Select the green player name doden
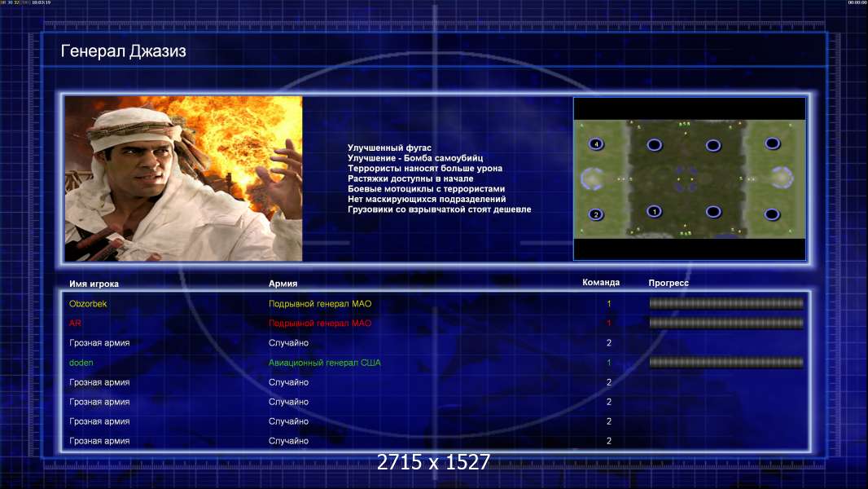 [81, 363]
